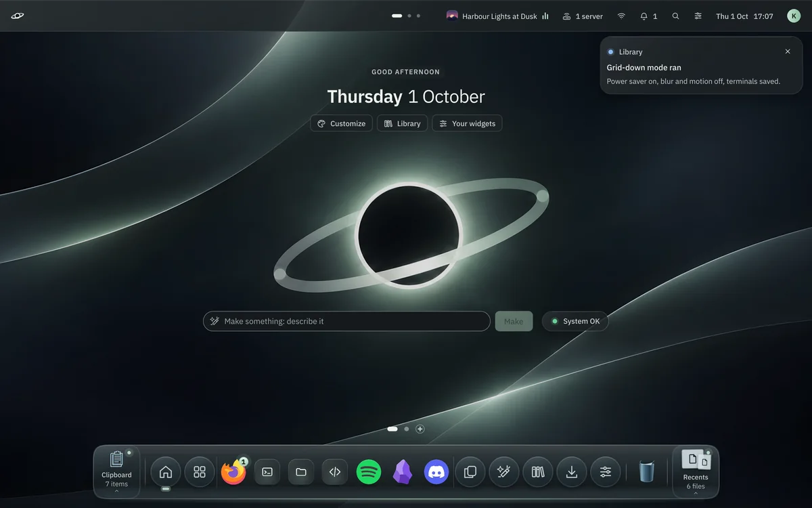Viewport: 812px width, 508px height.
Task: Open the Trash in the dock
Action: pyautogui.click(x=647, y=471)
